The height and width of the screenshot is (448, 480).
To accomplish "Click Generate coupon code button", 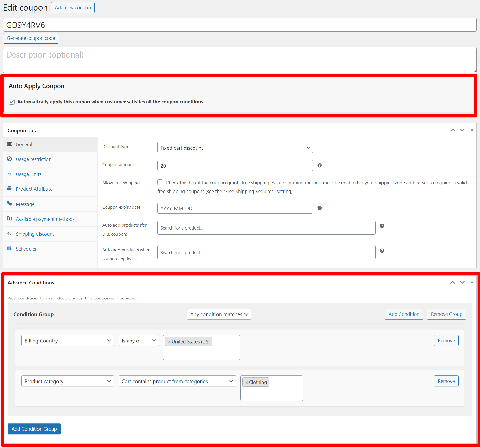I will [x=31, y=38].
